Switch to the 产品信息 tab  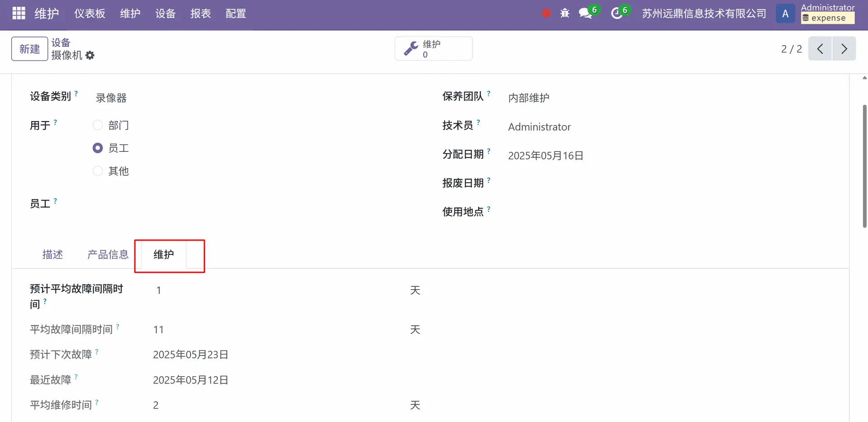pyautogui.click(x=108, y=255)
